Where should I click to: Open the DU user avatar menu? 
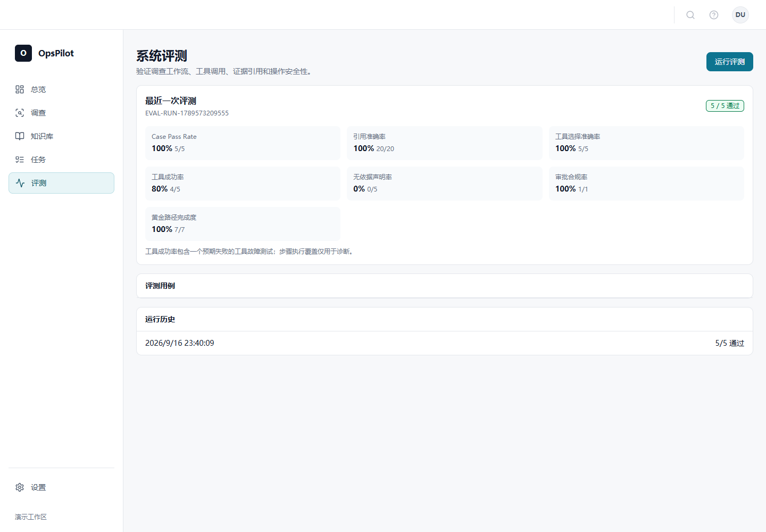740,15
